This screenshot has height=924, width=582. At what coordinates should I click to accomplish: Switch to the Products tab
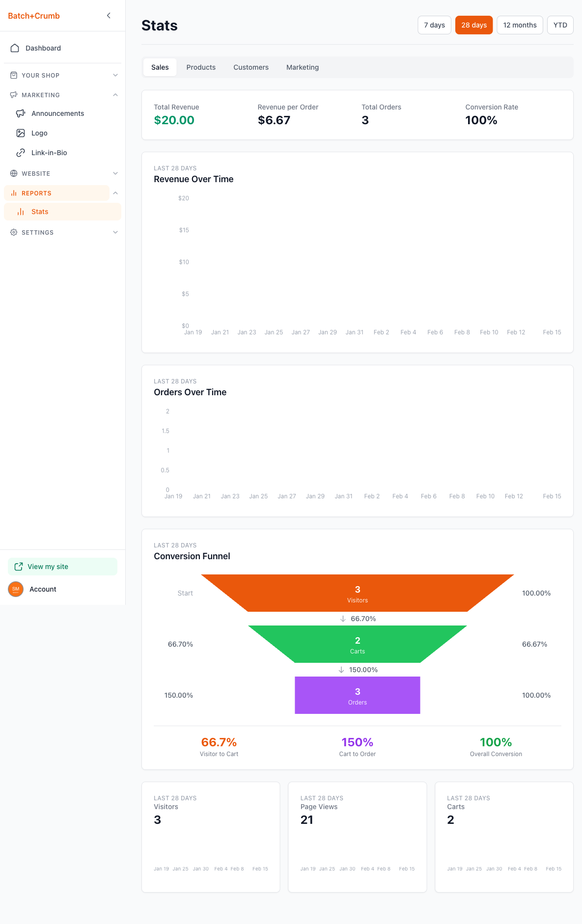click(x=201, y=67)
